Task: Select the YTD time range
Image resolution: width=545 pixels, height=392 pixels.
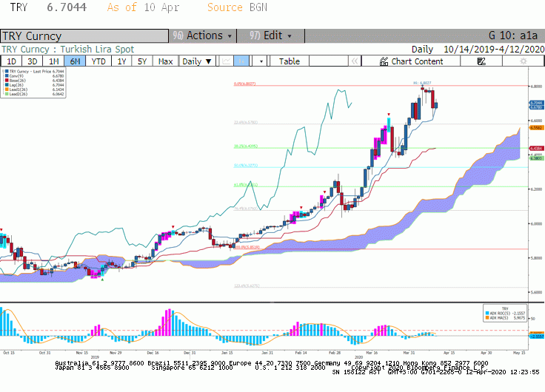Action: click(x=98, y=61)
